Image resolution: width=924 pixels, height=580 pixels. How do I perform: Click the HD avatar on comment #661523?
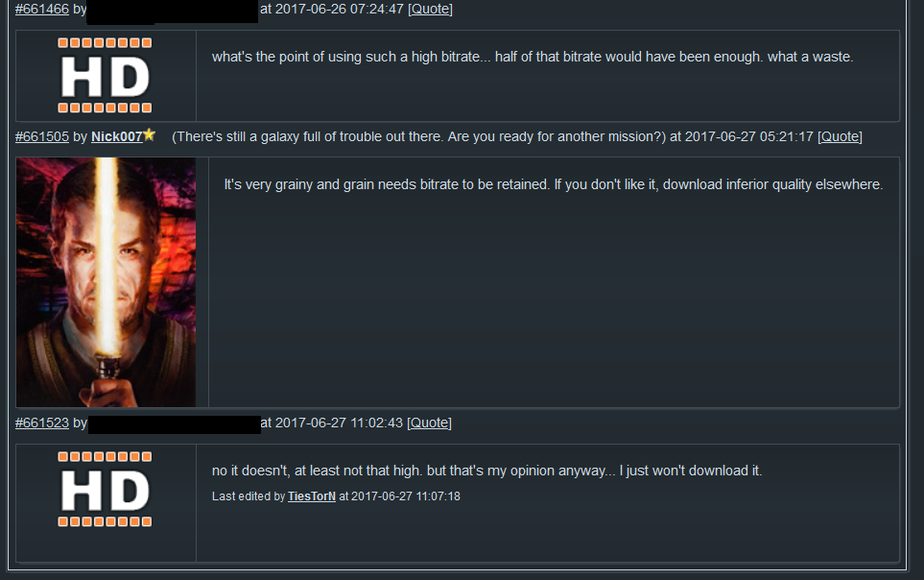click(105, 489)
